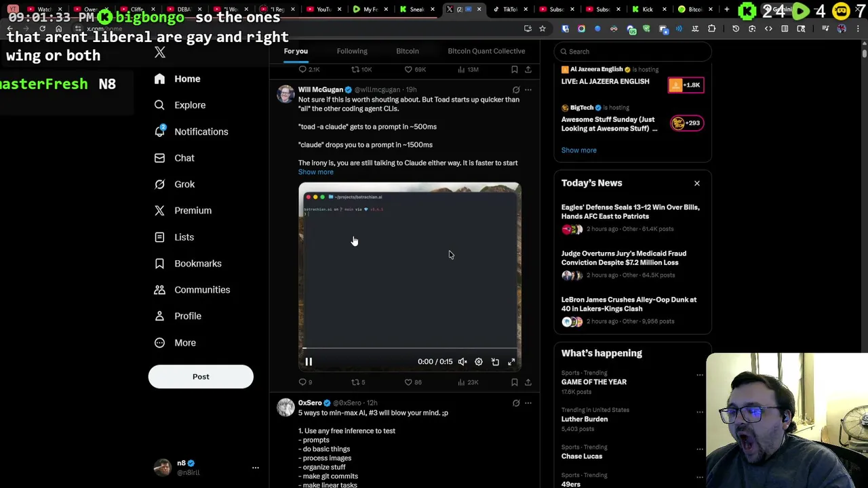
Task: Open browser extensions puzzle icon
Action: tap(711, 28)
